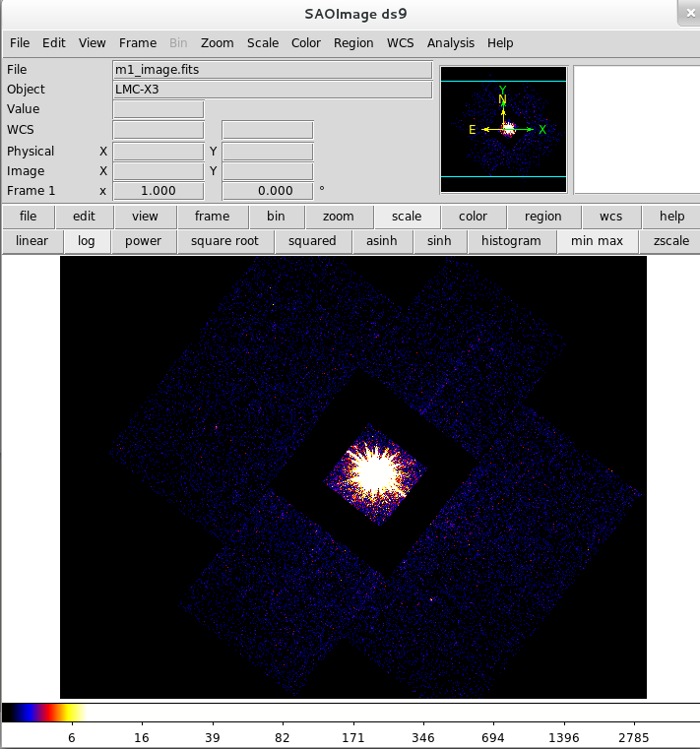
Task: Open the Zoom menu
Action: 217,43
